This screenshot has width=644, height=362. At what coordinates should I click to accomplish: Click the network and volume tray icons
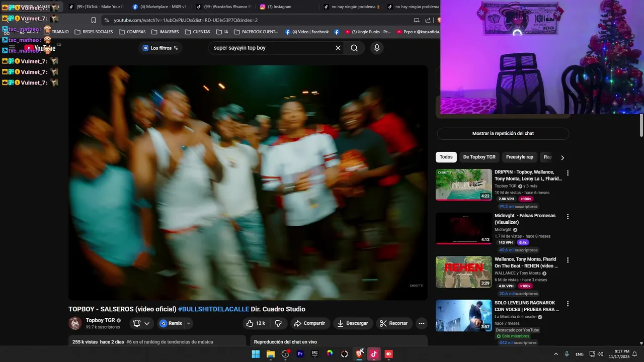pos(596,354)
